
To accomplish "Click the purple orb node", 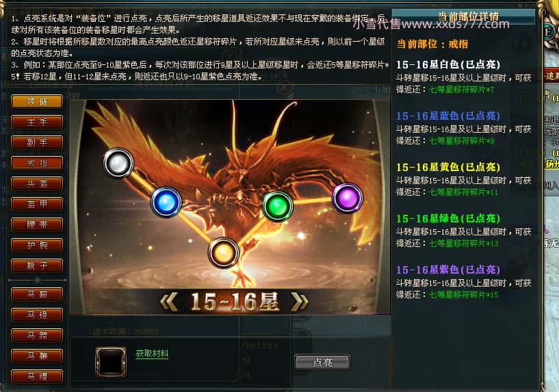I will click(348, 198).
